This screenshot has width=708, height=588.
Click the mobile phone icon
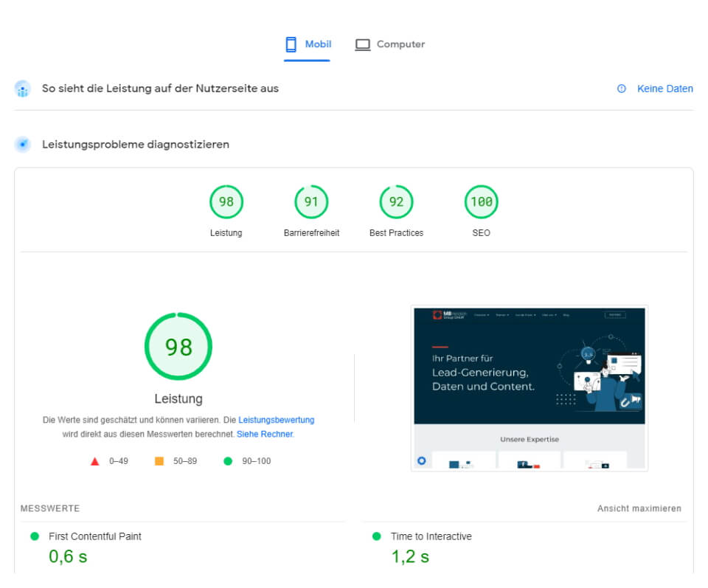coord(291,44)
